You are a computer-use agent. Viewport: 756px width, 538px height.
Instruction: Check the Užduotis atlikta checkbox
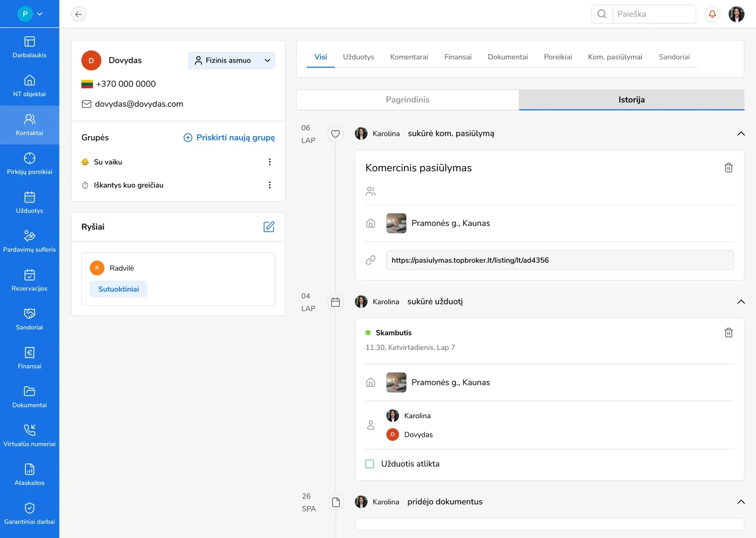pyautogui.click(x=370, y=464)
